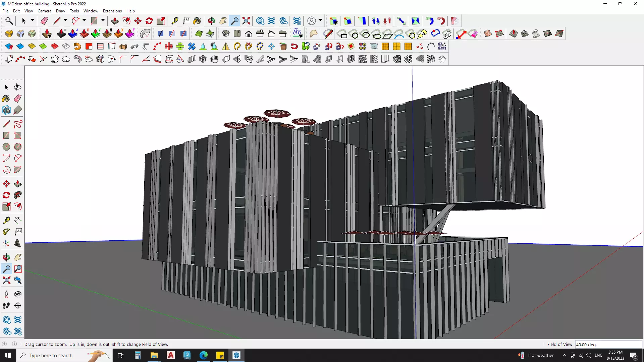The height and width of the screenshot is (362, 644).
Task: Select Eraser on Surface pink tool
Action: coord(473,34)
